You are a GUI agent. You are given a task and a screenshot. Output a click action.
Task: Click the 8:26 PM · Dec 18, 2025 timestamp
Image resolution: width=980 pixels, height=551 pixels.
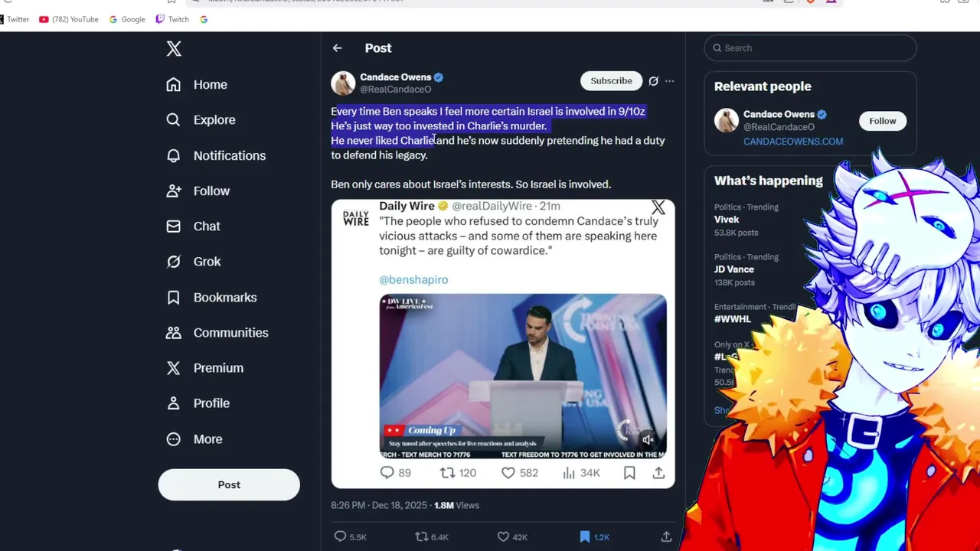tap(381, 505)
